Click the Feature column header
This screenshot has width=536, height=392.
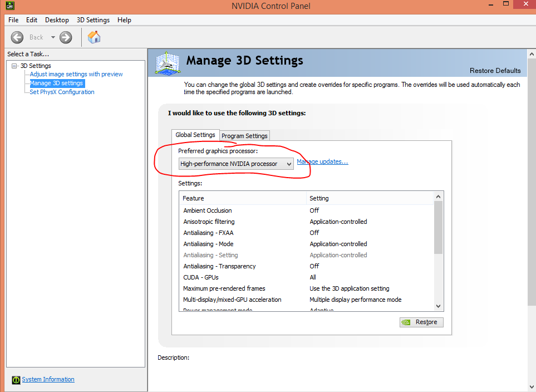pos(243,198)
